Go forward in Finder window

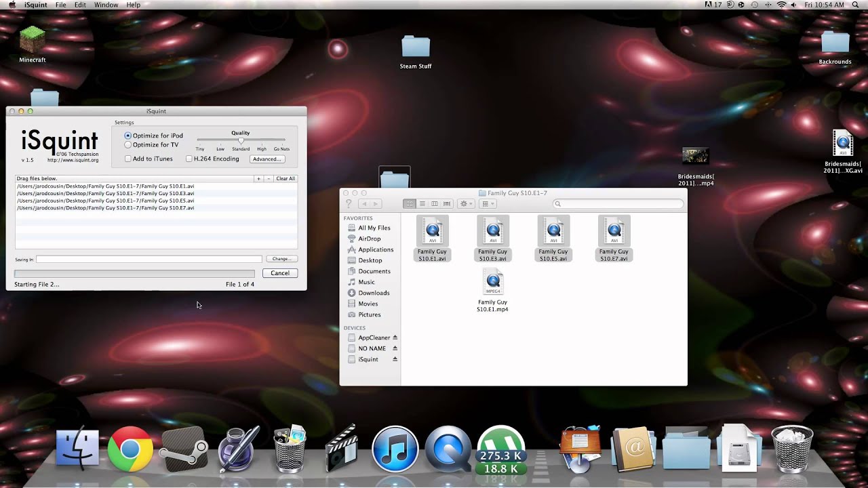tap(375, 203)
